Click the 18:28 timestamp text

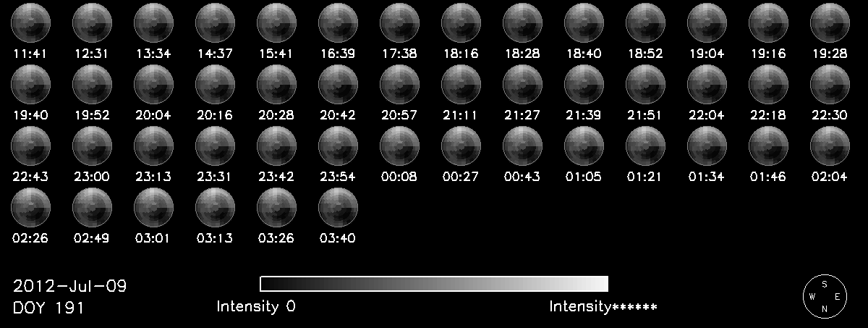point(522,53)
